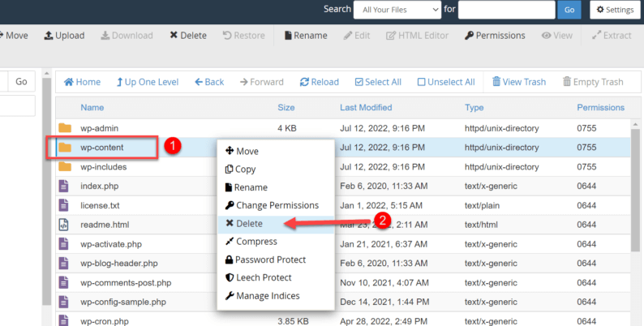Click the Unselect All option
This screenshot has height=326, width=644.
point(446,82)
